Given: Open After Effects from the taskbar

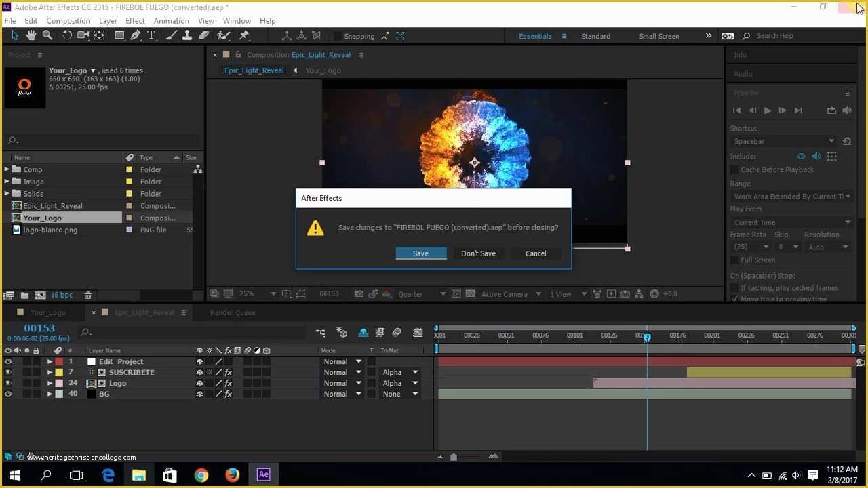Looking at the screenshot, I should (x=263, y=474).
